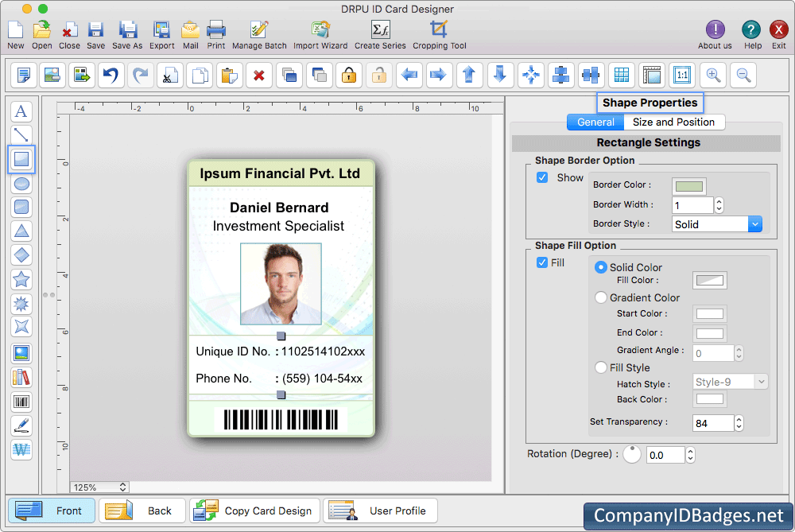
Task: Toggle the grid view icon
Action: (x=622, y=75)
